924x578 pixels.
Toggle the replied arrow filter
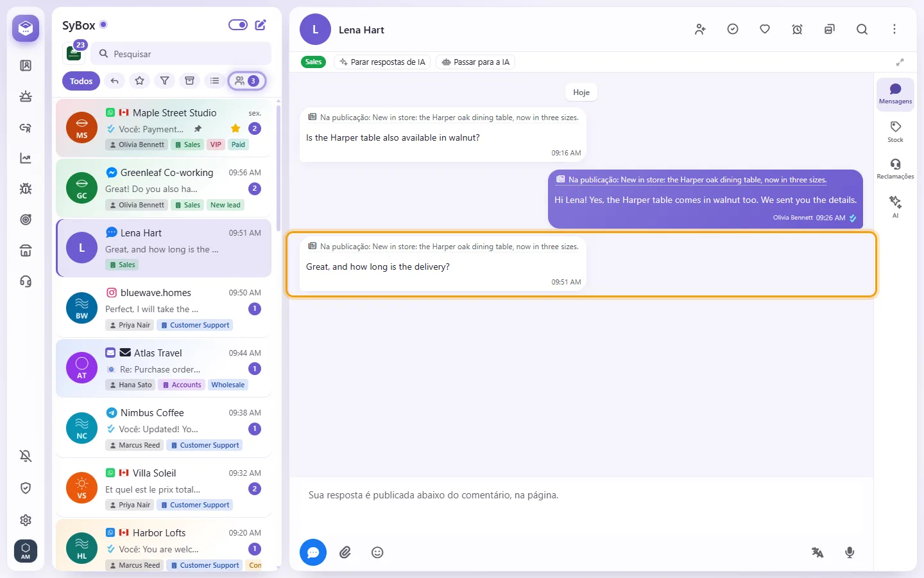tap(114, 81)
